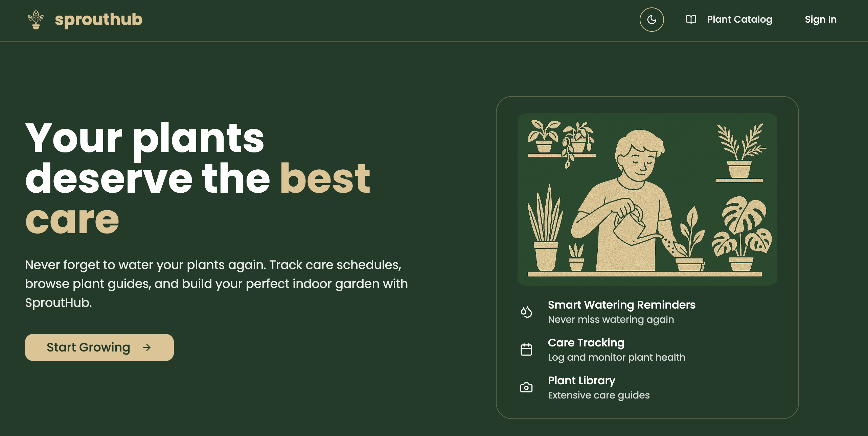
Task: Click the water droplets reminder icon
Action: click(x=526, y=312)
